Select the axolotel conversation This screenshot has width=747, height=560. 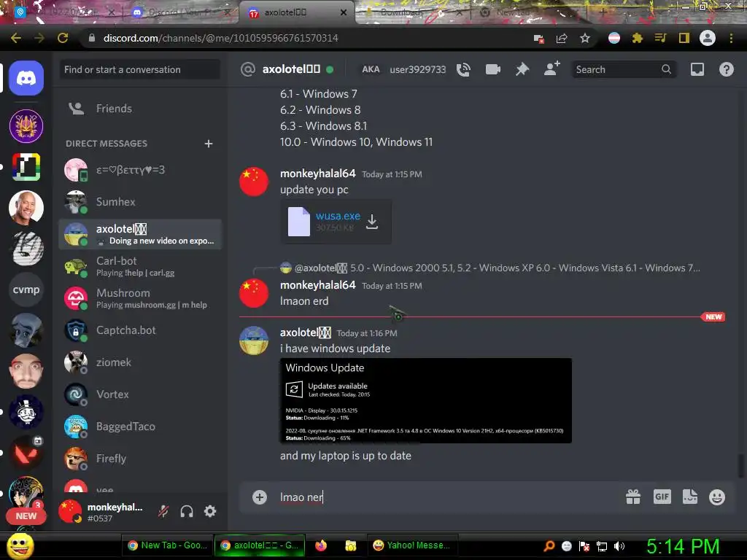click(x=140, y=234)
